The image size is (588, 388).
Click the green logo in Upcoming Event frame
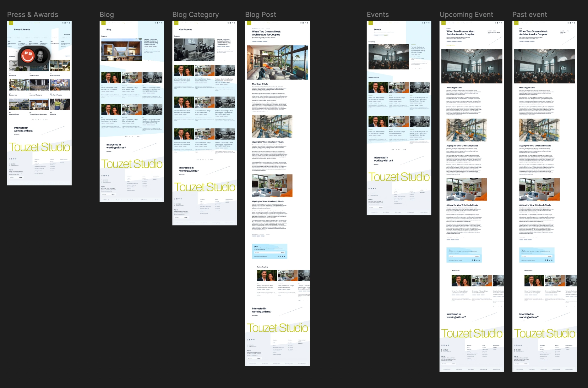tap(444, 23)
